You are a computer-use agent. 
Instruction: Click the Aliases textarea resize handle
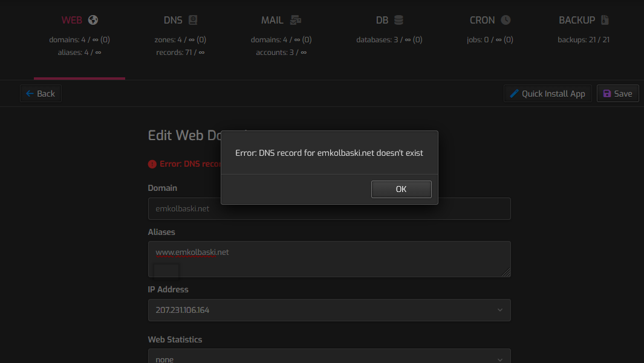click(507, 273)
